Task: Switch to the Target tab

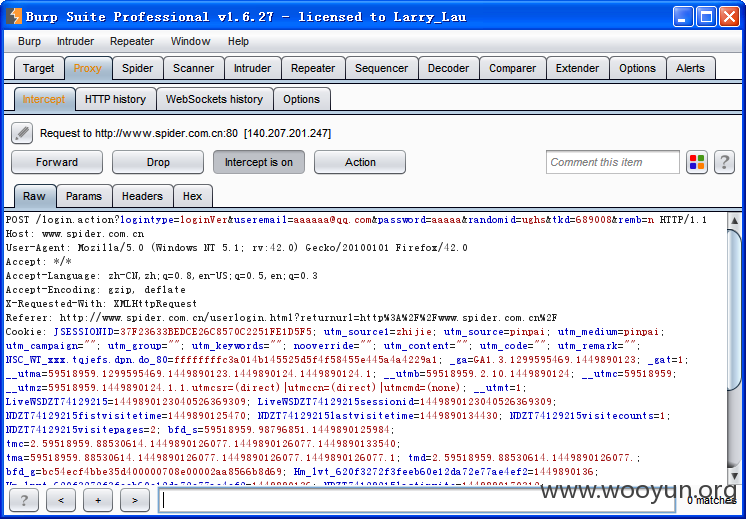Action: [39, 68]
